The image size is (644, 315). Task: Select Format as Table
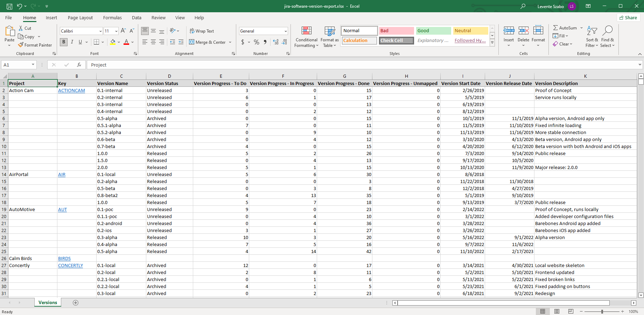point(329,37)
